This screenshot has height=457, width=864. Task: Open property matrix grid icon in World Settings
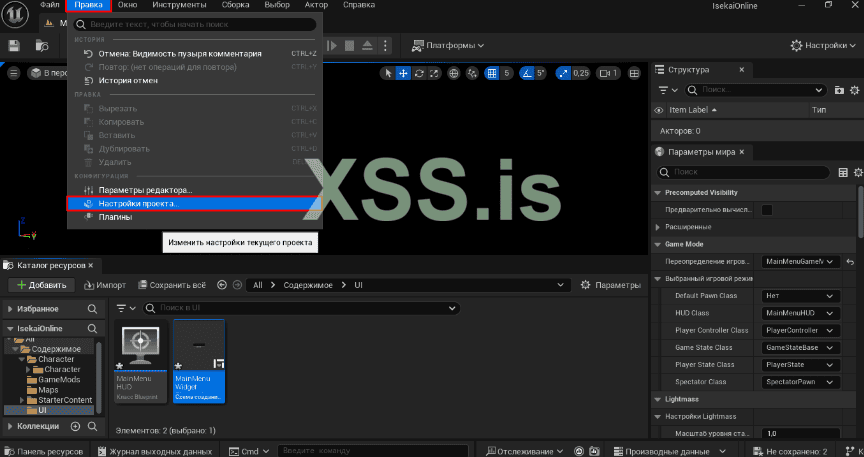click(843, 173)
